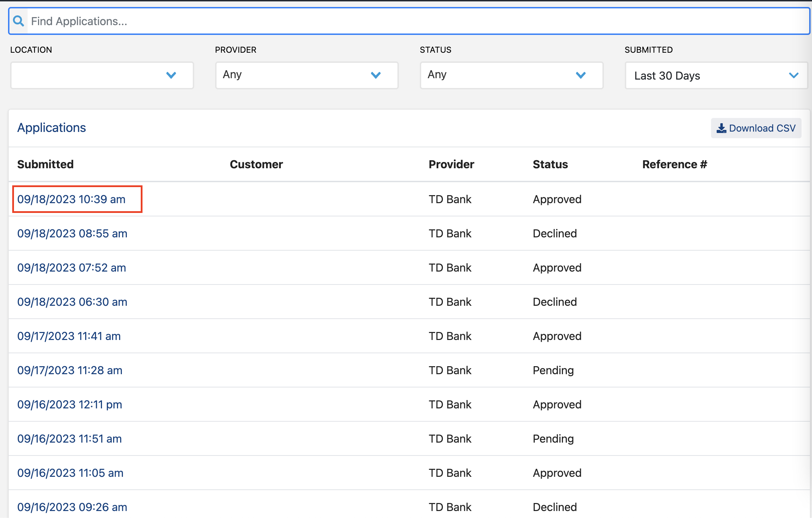Click the Submitted column header
The image size is (812, 518).
point(45,164)
